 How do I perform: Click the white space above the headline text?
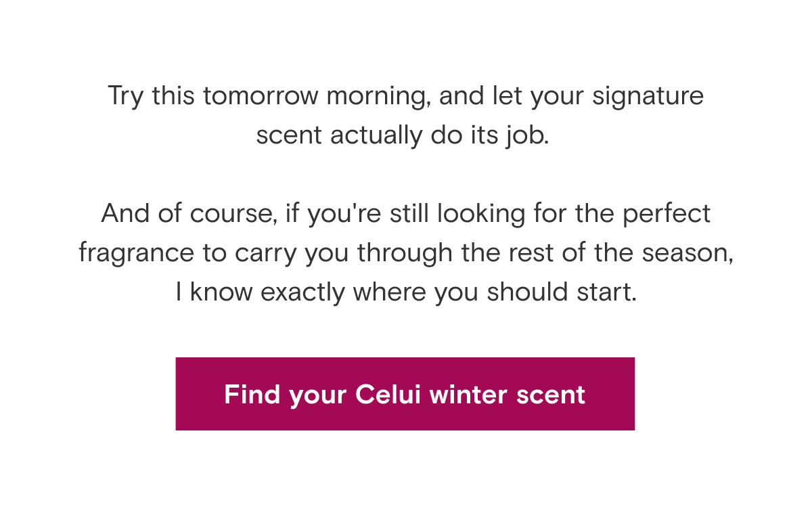405,41
